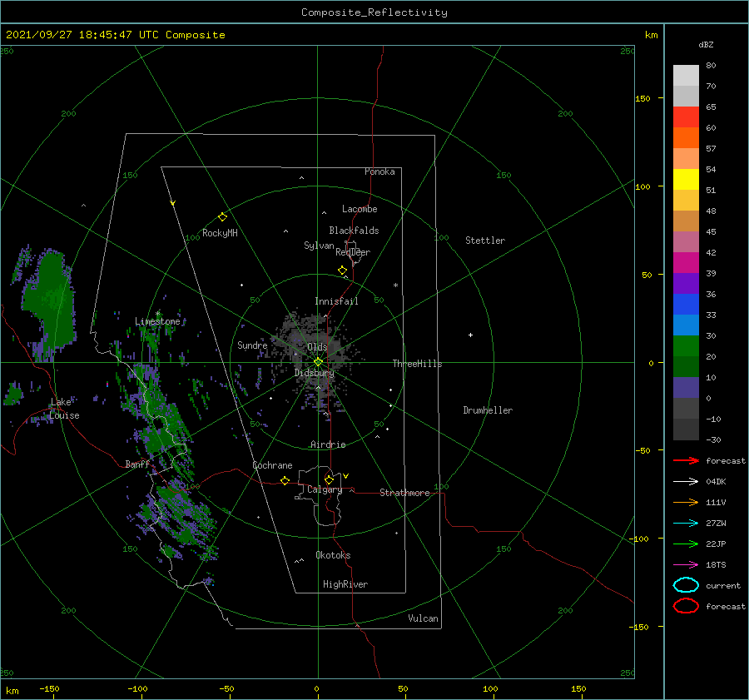Click the radar center diamond near Didsbury
Screen dimensions: 749x700
[318, 362]
